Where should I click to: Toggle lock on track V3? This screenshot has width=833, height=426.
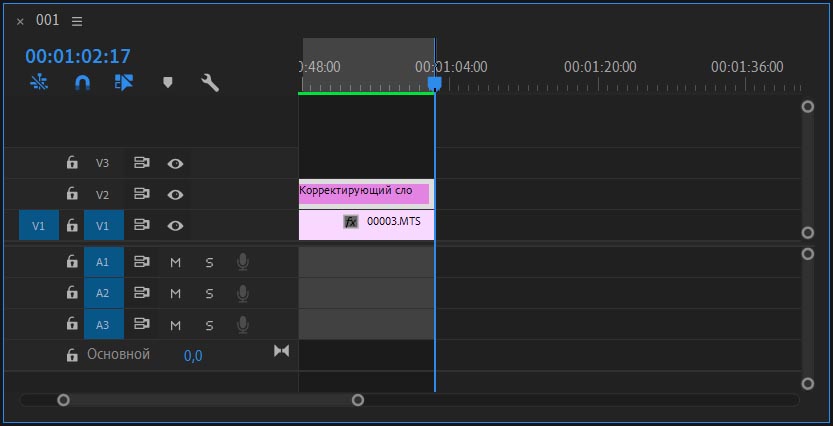point(72,163)
